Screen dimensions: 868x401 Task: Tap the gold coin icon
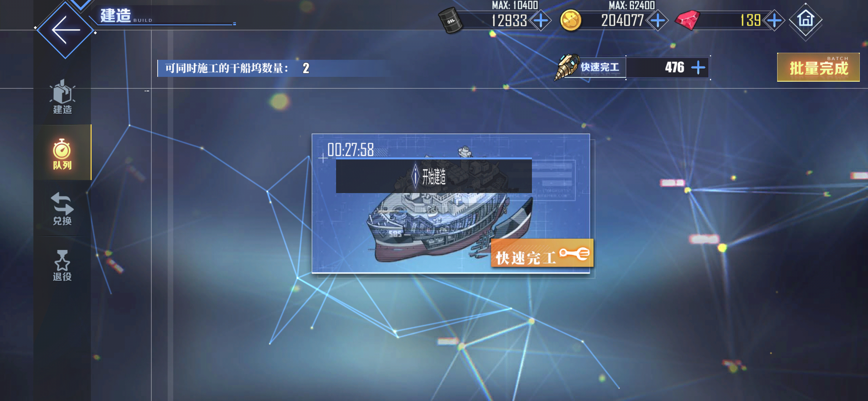click(x=571, y=20)
